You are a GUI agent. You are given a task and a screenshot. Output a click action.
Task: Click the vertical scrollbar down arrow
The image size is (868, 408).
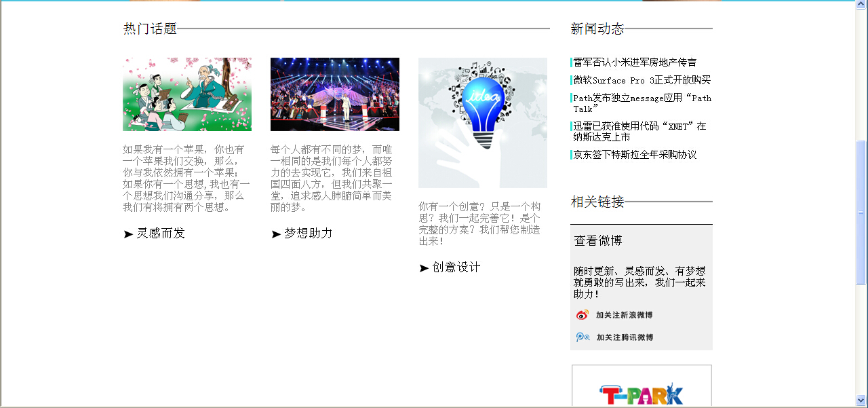(861, 400)
